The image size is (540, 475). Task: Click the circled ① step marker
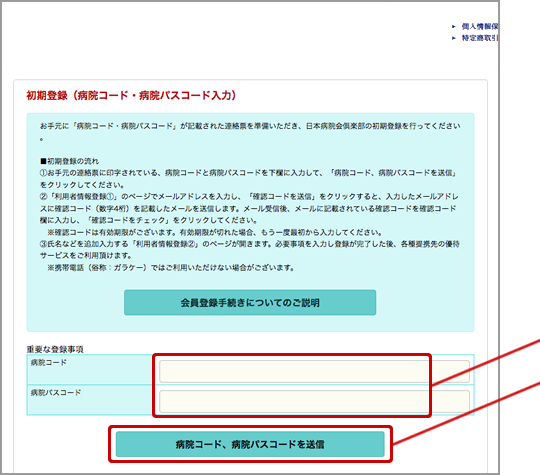pyautogui.click(x=43, y=173)
